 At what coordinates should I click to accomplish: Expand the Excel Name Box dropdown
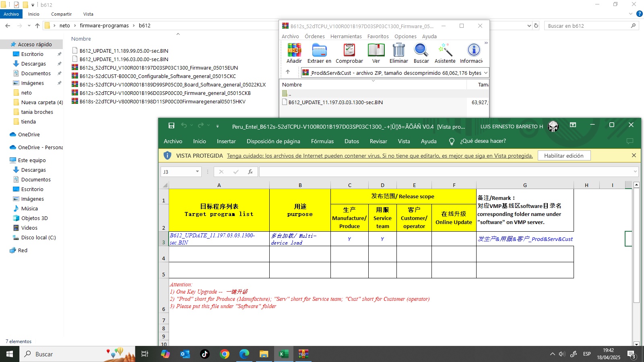tap(197, 172)
